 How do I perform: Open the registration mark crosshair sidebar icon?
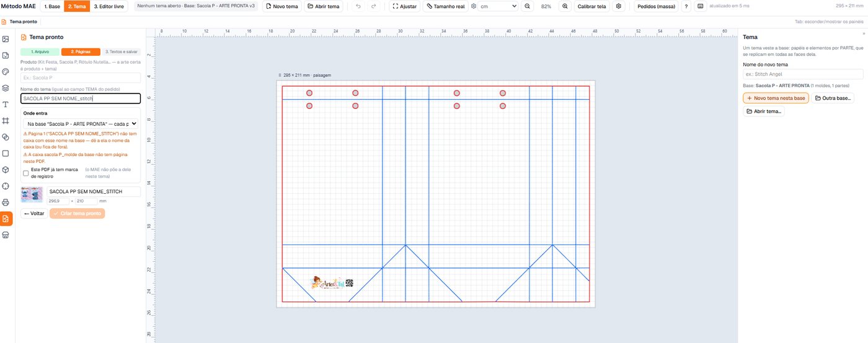click(x=6, y=186)
